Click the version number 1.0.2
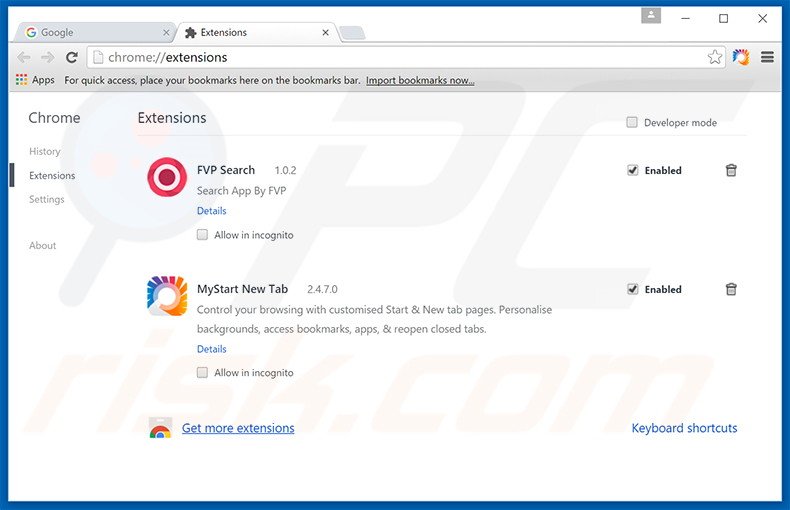Image resolution: width=790 pixels, height=510 pixels. (285, 170)
